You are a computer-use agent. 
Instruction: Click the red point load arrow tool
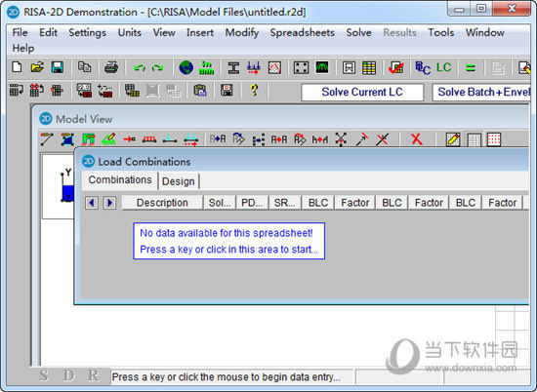click(129, 139)
